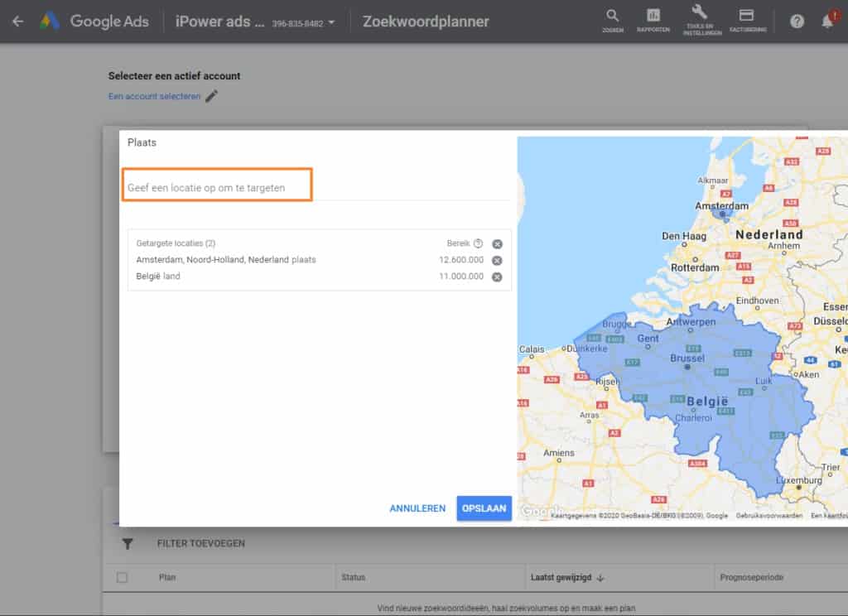Open the help question mark icon

coord(797,22)
